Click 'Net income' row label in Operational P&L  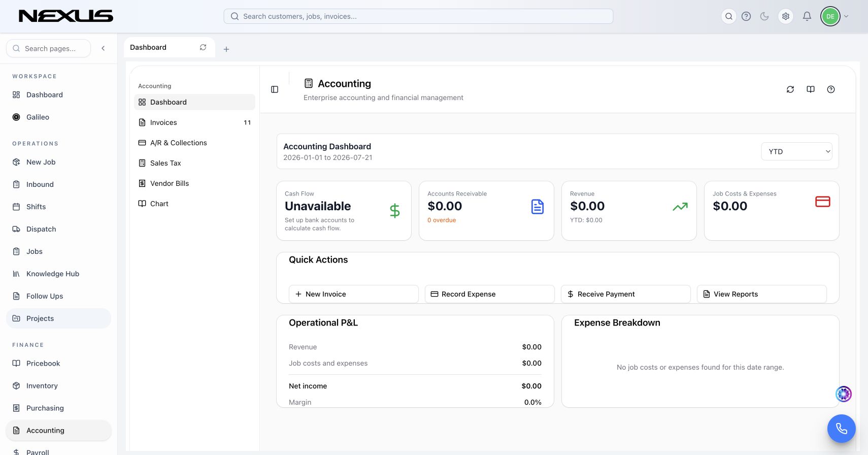point(308,386)
